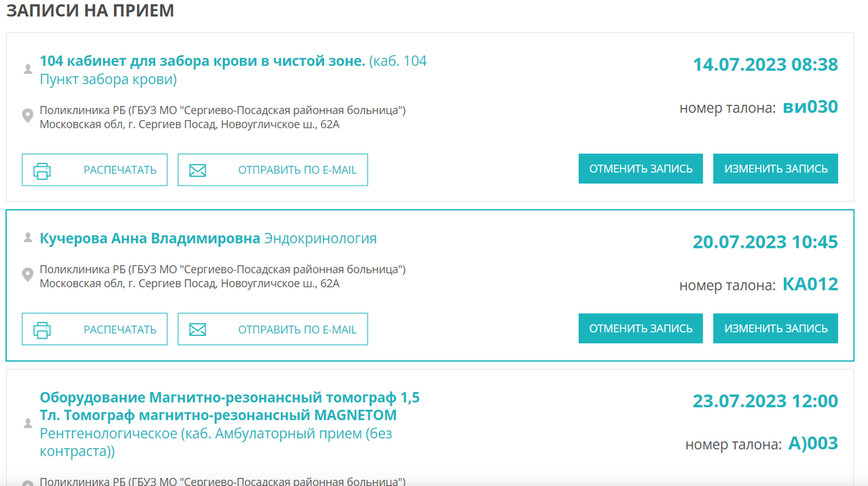Click ticket number А)003
The image size is (868, 486).
813,444
